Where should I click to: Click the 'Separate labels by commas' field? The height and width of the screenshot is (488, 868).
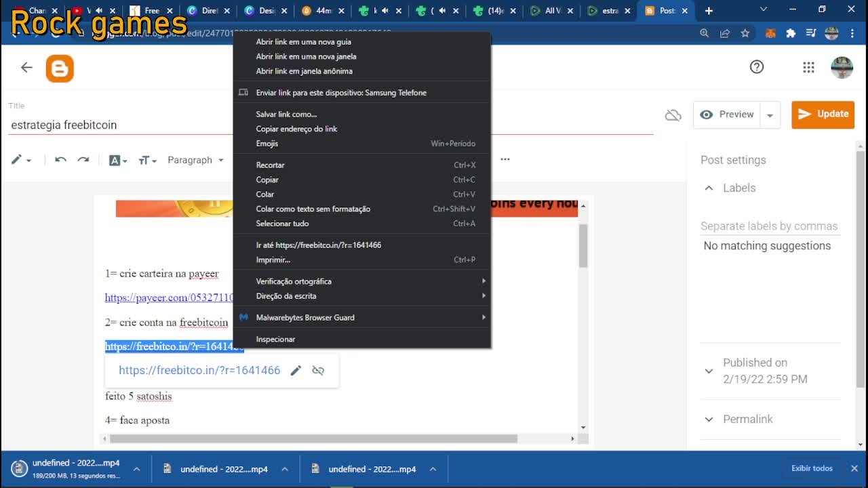(x=770, y=226)
